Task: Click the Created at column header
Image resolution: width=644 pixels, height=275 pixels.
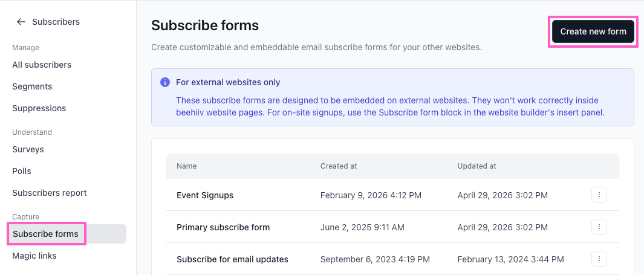Action: (339, 166)
